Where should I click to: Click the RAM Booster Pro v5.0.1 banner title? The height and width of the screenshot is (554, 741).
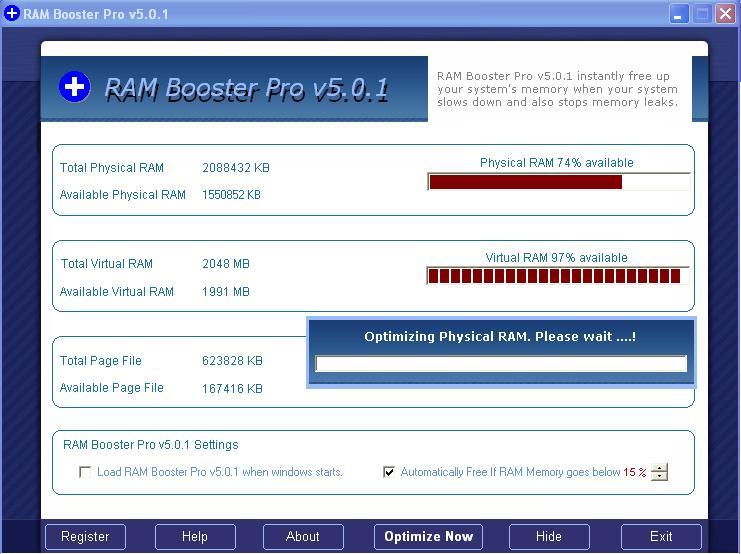pyautogui.click(x=246, y=89)
